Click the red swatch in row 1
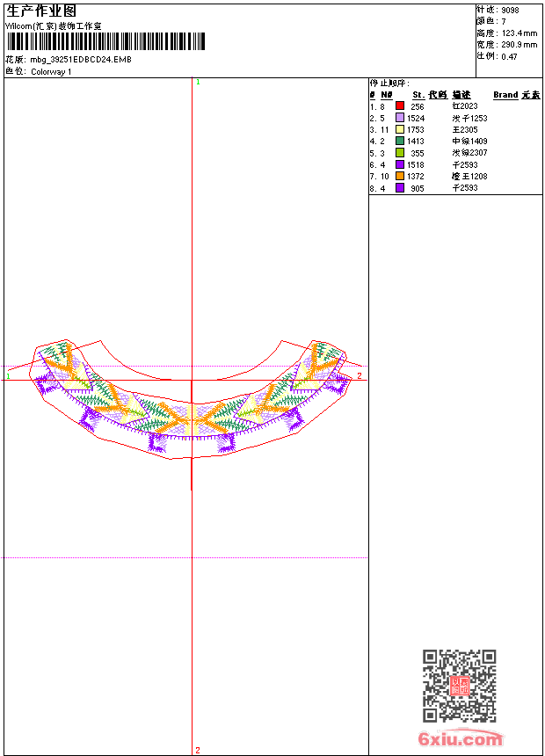Image resolution: width=545 pixels, height=756 pixels. 400,105
